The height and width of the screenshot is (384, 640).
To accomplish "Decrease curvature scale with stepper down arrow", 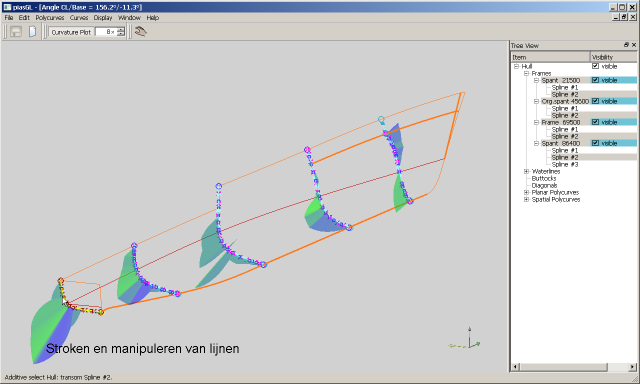I will [x=121, y=34].
